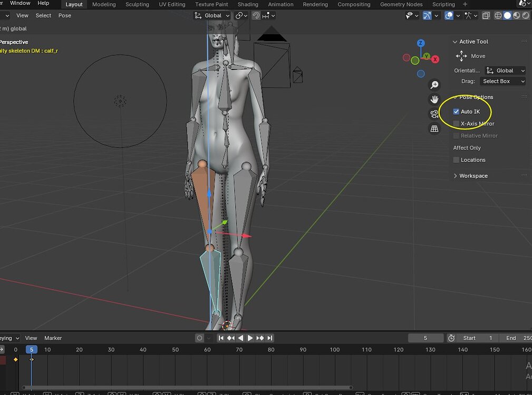
Task: Jump to next keyframe
Action: (x=260, y=338)
